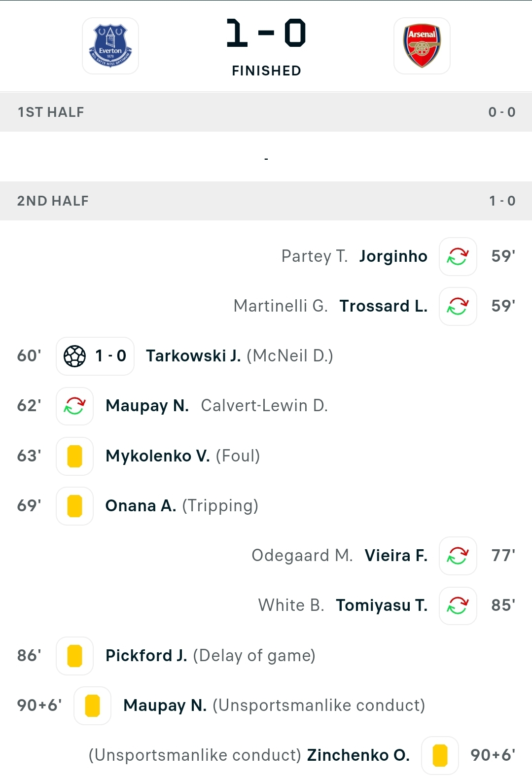Open the Everton team crest
This screenshot has width=532, height=778.
110,46
